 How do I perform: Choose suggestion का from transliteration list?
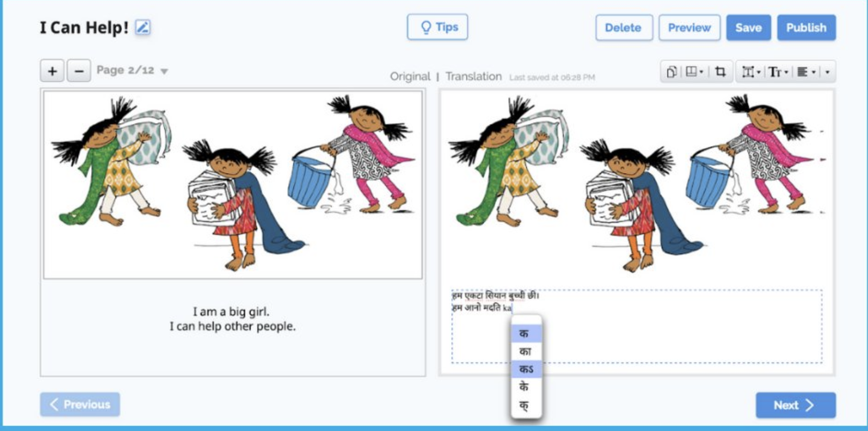coord(526,351)
